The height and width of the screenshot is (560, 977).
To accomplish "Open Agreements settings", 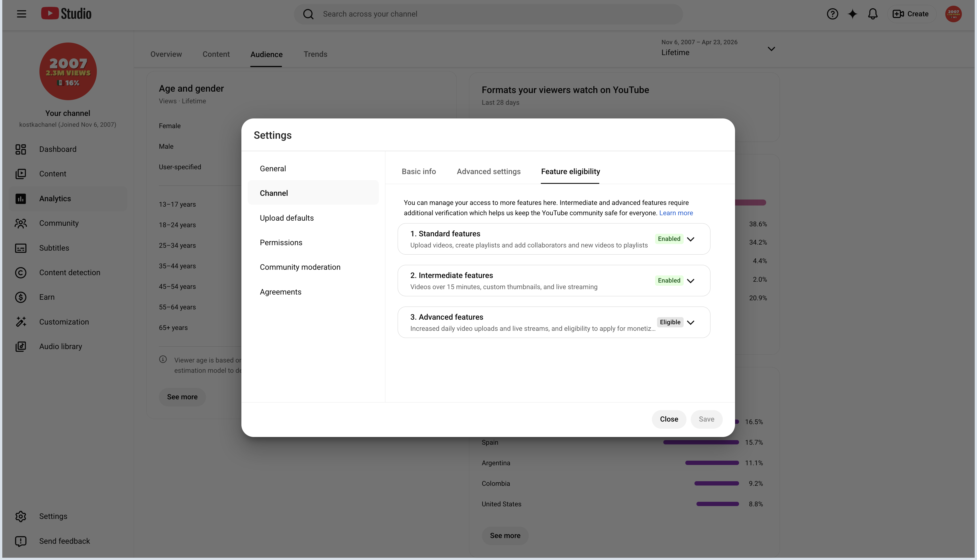I will coord(313,291).
